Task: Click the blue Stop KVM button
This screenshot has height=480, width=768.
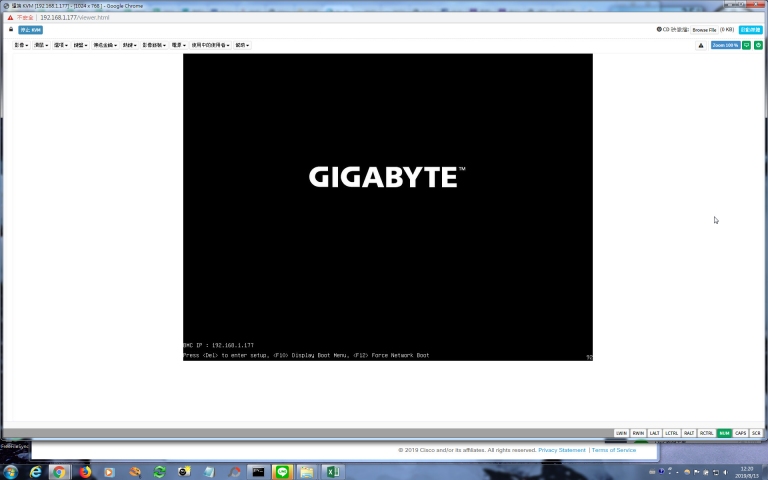Action: point(30,30)
